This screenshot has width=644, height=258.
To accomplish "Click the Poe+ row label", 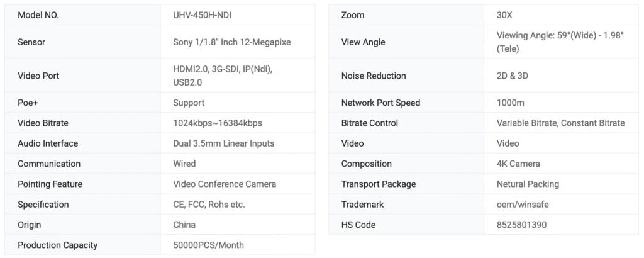I will click(x=28, y=103).
